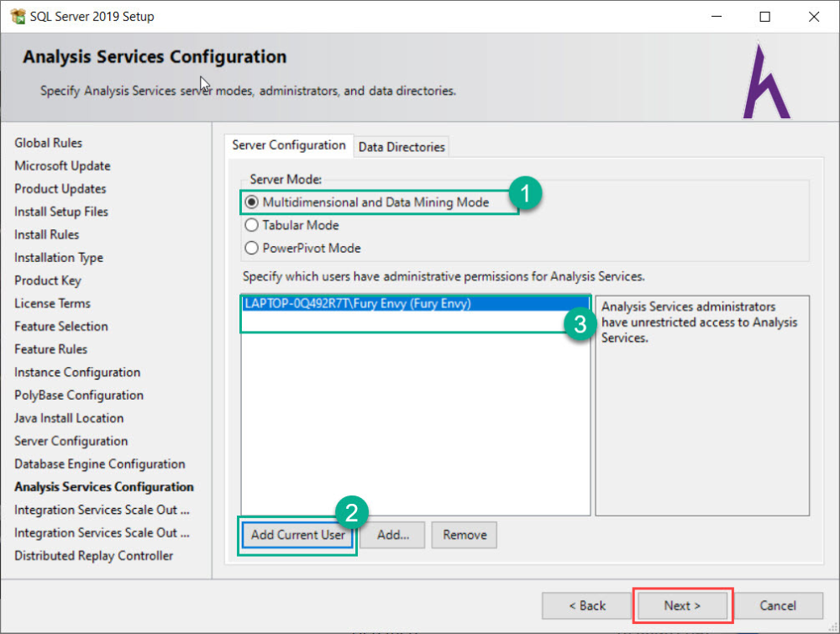Screen dimensions: 840x634
Task: Click Install Setup Files step
Action: tap(61, 212)
